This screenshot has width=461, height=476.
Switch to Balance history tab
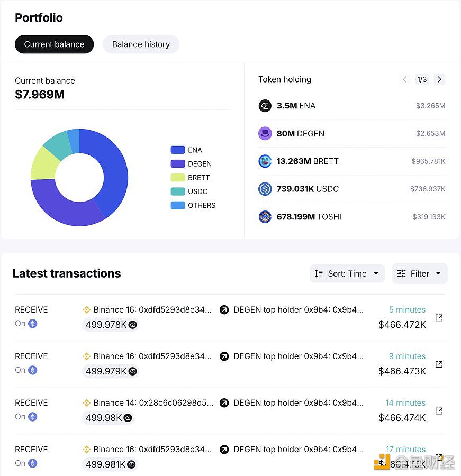click(x=141, y=44)
